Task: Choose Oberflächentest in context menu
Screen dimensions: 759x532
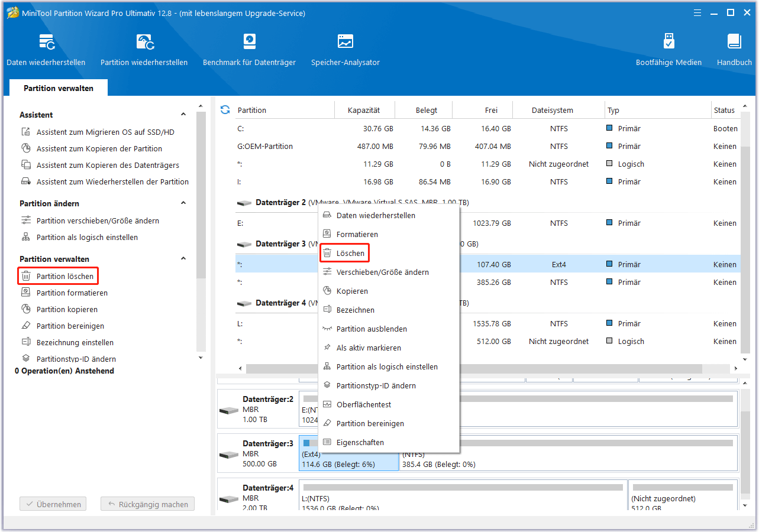Action: click(x=389, y=405)
